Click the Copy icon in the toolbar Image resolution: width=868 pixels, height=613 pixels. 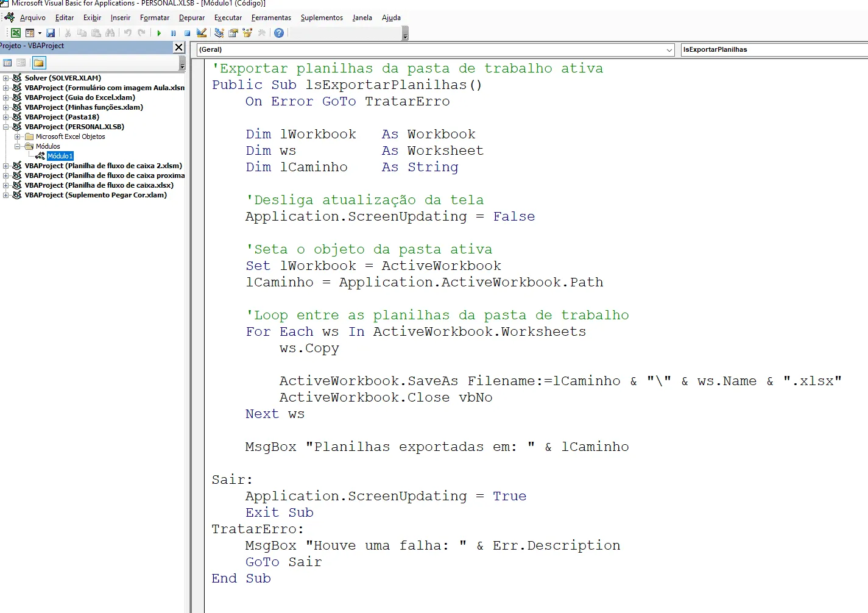[82, 33]
